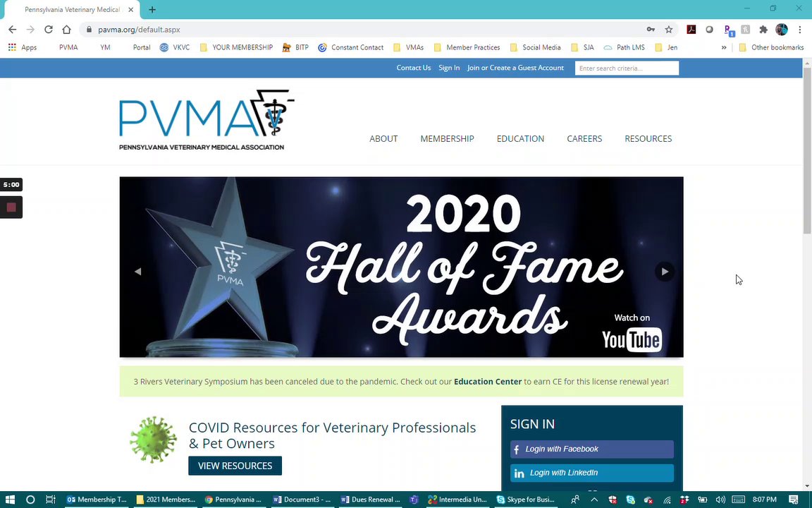Open Chrome extensions puzzle menu

[x=763, y=30]
